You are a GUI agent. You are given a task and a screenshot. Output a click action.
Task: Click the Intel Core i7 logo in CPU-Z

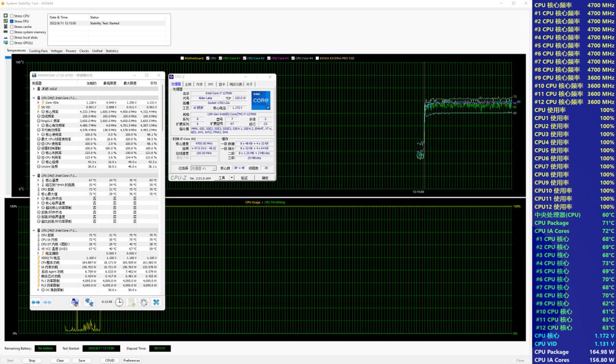click(x=261, y=100)
